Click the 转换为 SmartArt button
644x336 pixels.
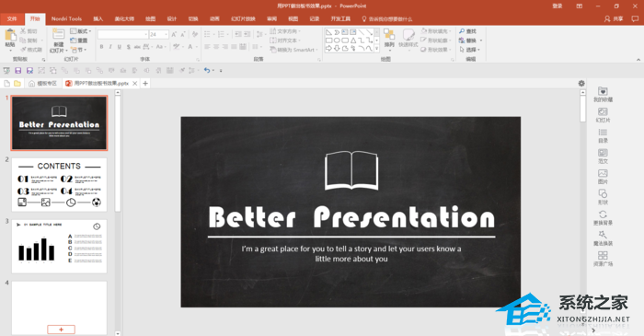(294, 50)
